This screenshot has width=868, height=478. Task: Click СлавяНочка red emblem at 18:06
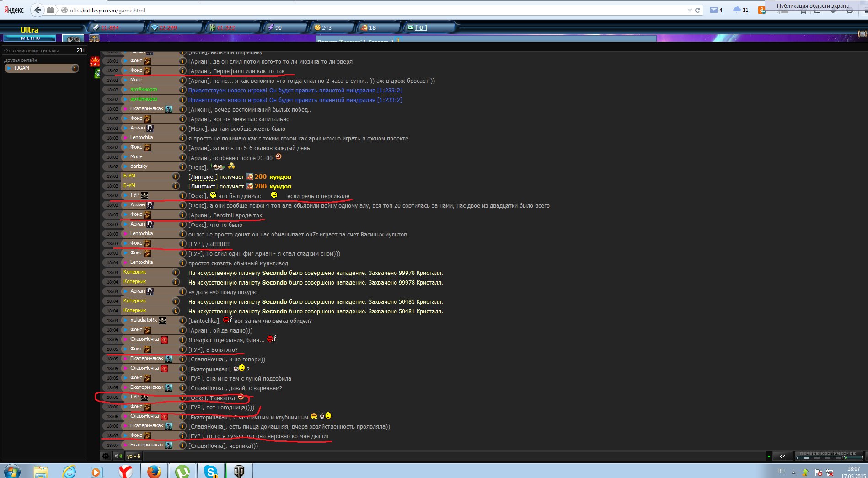(x=164, y=417)
